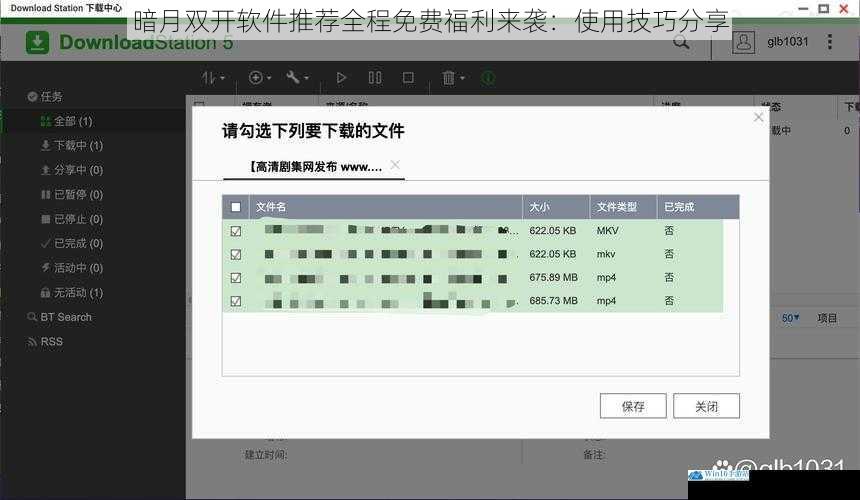Click the lowercase mkv file type cell
The height and width of the screenshot is (500, 860).
coord(606,254)
